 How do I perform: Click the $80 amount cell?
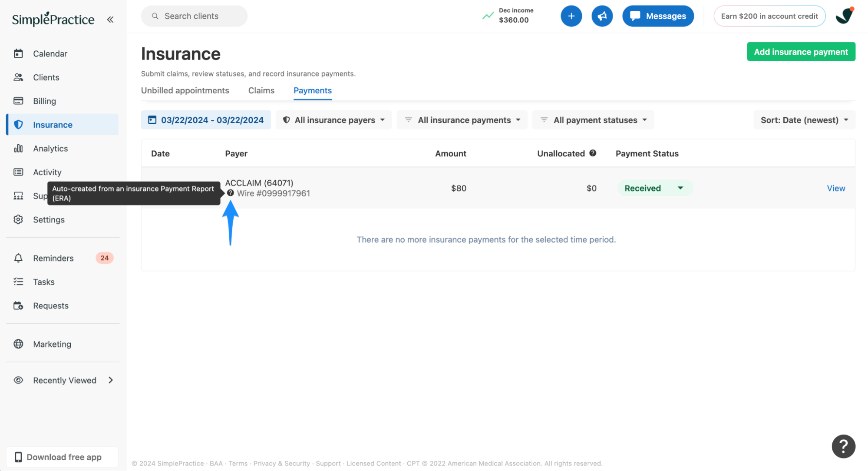(x=459, y=188)
